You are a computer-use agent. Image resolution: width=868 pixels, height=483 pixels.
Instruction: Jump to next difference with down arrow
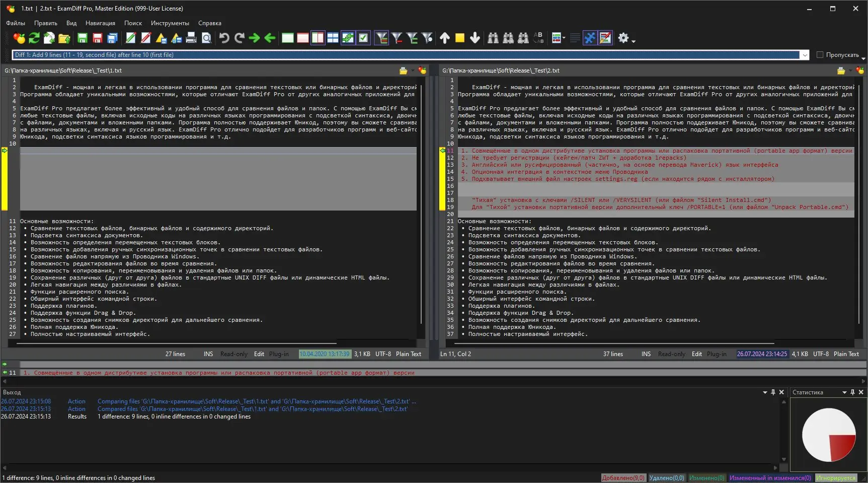(475, 38)
